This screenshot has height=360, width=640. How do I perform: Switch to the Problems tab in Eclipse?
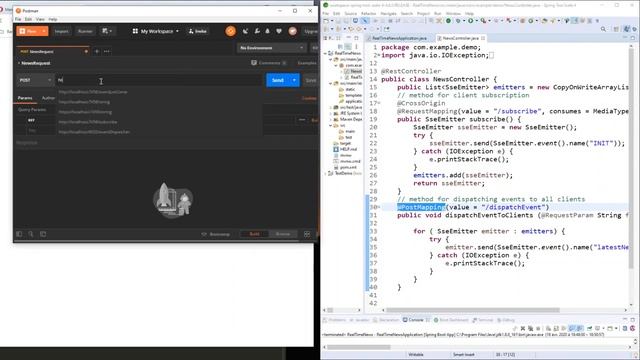click(x=334, y=320)
